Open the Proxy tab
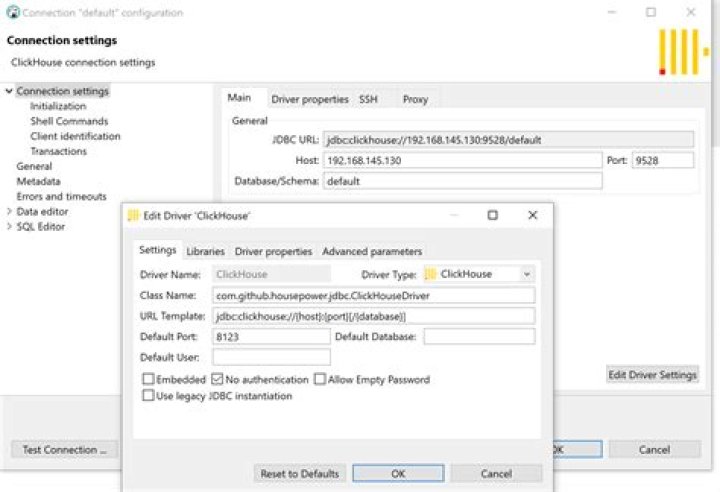 pyautogui.click(x=416, y=99)
